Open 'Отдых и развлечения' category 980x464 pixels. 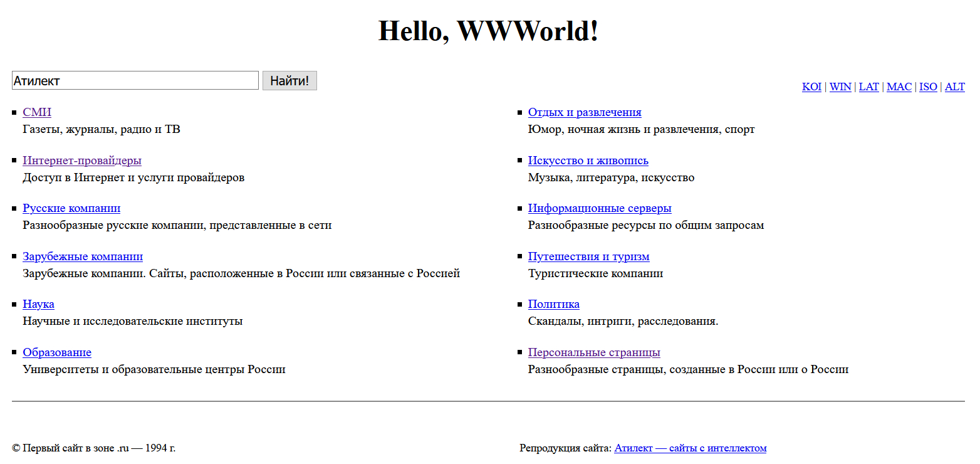[585, 113]
